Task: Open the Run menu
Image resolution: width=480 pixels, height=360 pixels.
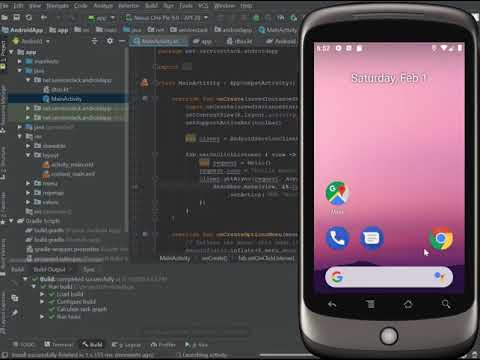Action: click(x=168, y=6)
